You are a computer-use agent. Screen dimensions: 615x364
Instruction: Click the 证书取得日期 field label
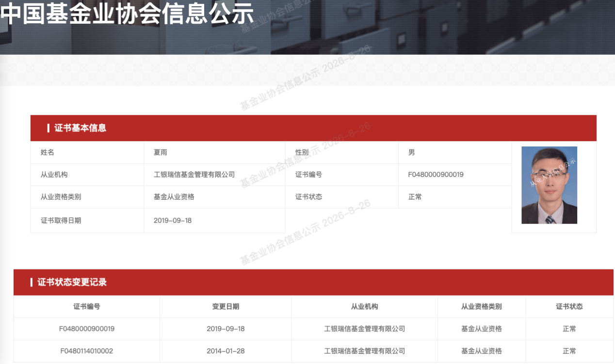(61, 221)
